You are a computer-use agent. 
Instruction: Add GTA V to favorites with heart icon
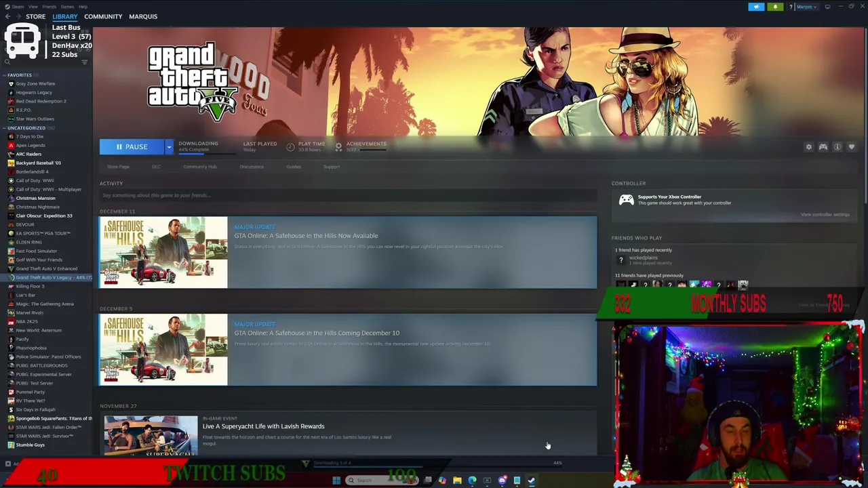pos(852,147)
